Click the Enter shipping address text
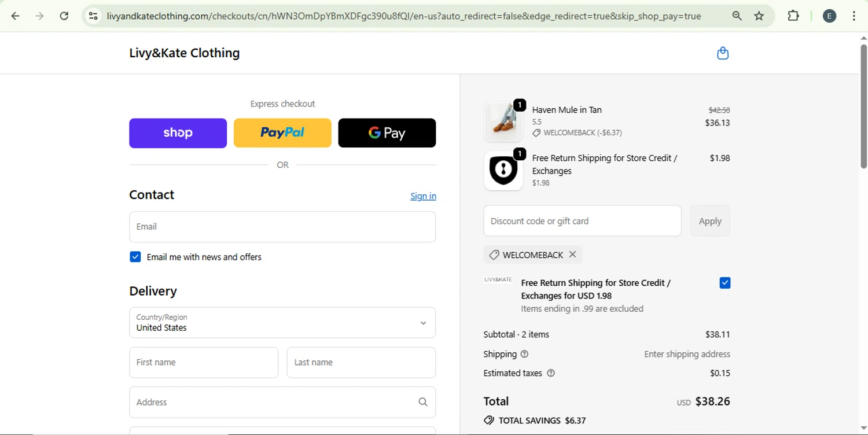868x435 pixels. coord(687,354)
